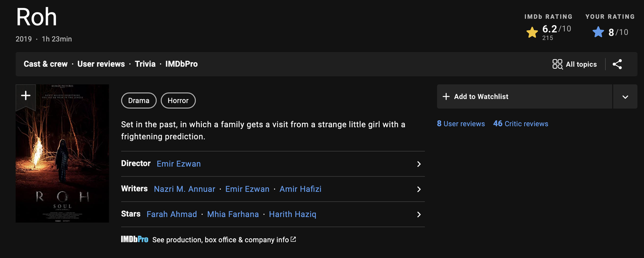Image resolution: width=644 pixels, height=258 pixels.
Task: Click the Roh movie poster thumbnail
Action: pos(62,161)
